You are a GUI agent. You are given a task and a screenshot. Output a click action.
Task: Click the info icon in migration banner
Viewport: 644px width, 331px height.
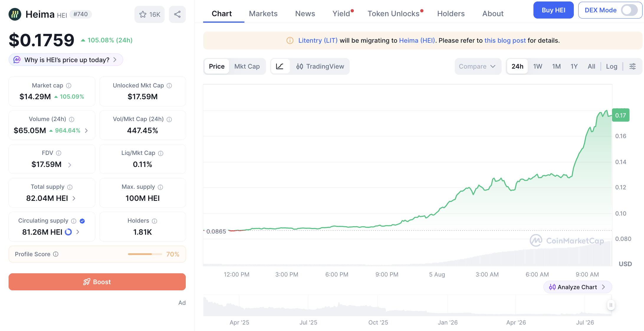click(290, 41)
